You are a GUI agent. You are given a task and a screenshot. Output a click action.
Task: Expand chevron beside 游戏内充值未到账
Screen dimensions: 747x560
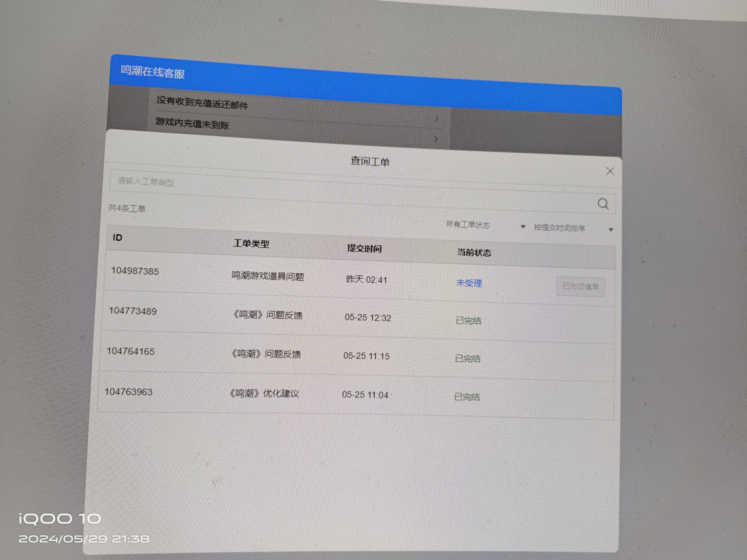tap(436, 139)
